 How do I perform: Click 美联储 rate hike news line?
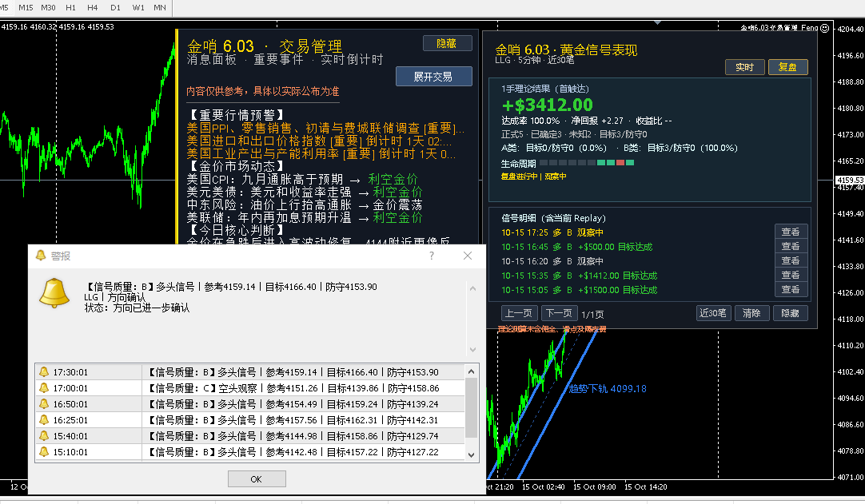pyautogui.click(x=305, y=217)
